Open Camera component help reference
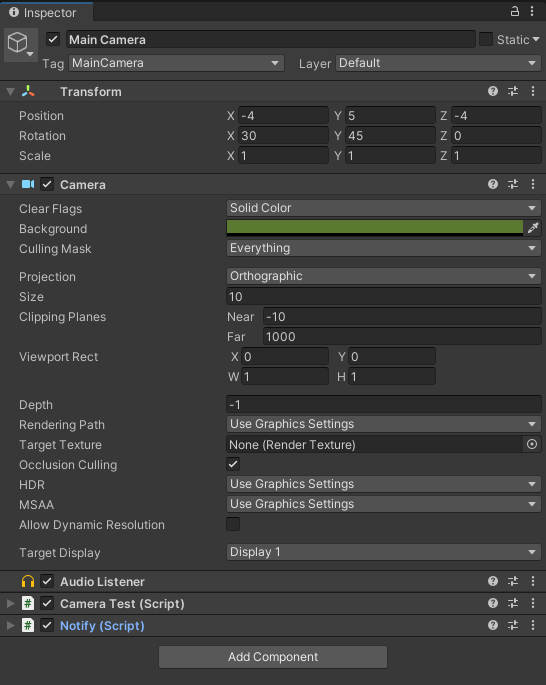The height and width of the screenshot is (685, 546). [493, 184]
